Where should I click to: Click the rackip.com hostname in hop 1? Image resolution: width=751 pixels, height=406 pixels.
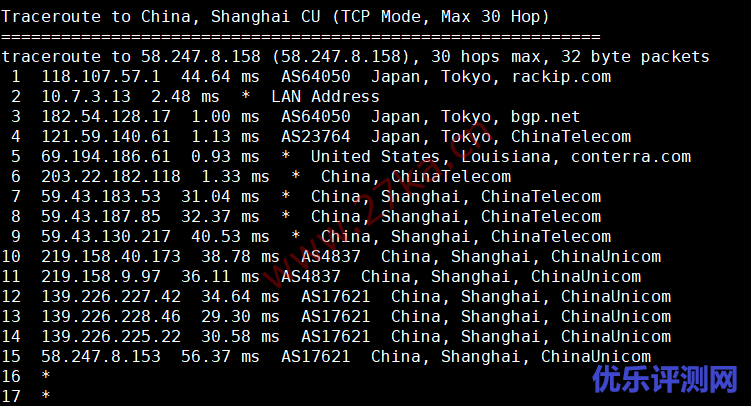pos(561,77)
